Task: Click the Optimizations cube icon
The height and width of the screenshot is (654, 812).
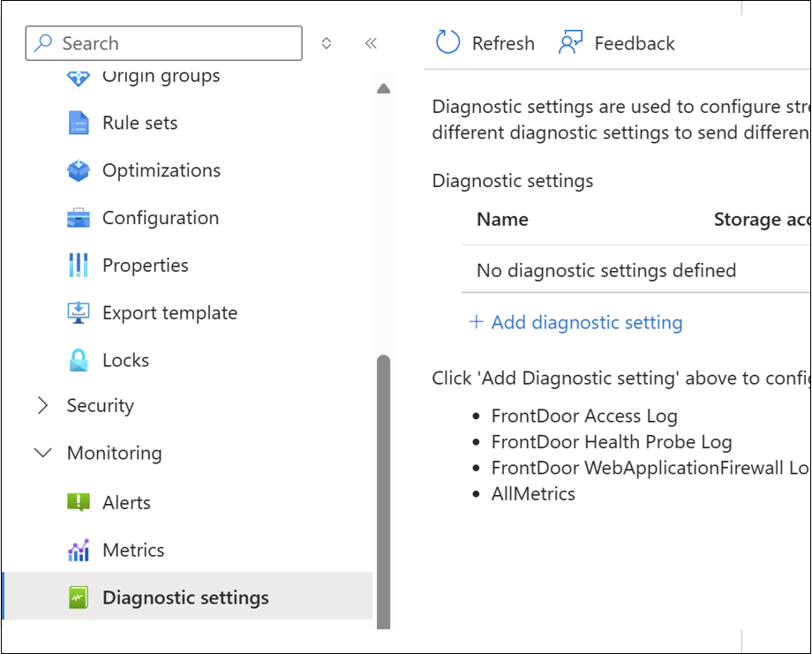Action: point(79,170)
